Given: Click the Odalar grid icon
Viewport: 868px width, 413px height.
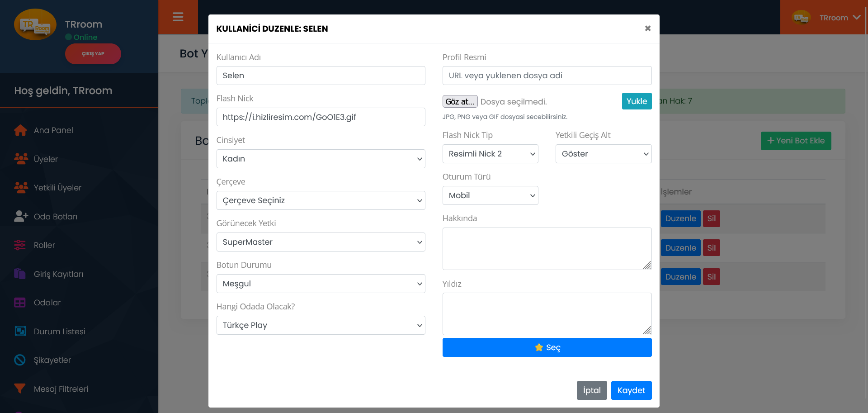Looking at the screenshot, I should point(20,303).
